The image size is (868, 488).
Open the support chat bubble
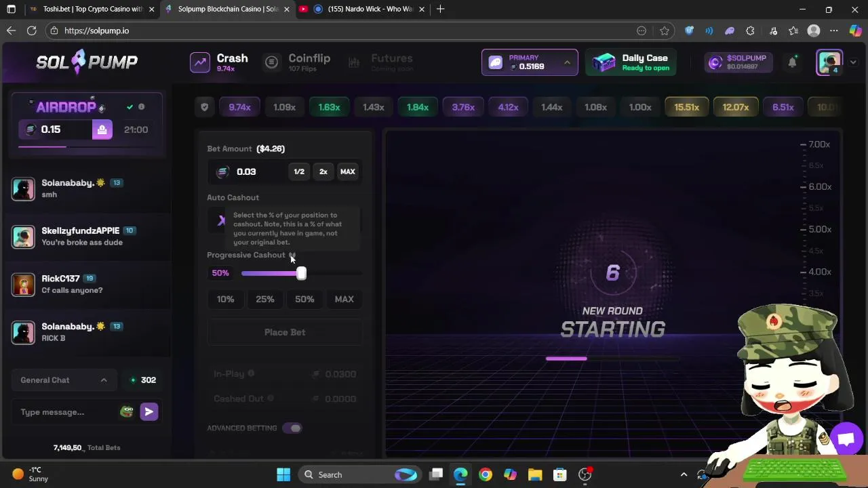[x=846, y=439]
